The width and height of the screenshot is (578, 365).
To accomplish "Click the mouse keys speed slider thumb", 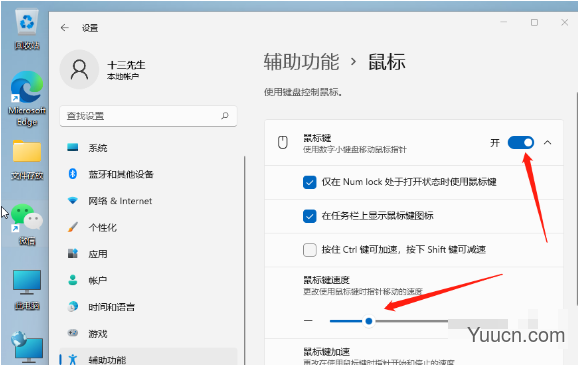I will click(x=369, y=321).
